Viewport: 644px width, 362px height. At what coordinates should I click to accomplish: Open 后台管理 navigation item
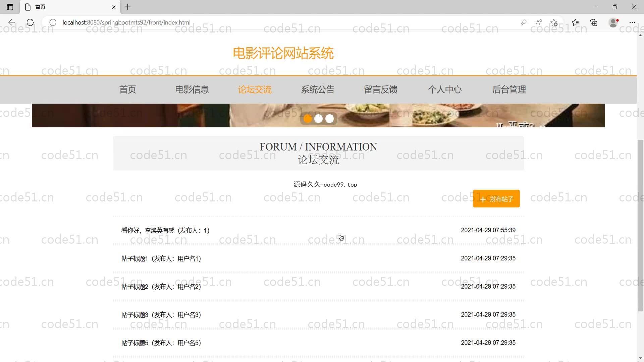509,89
